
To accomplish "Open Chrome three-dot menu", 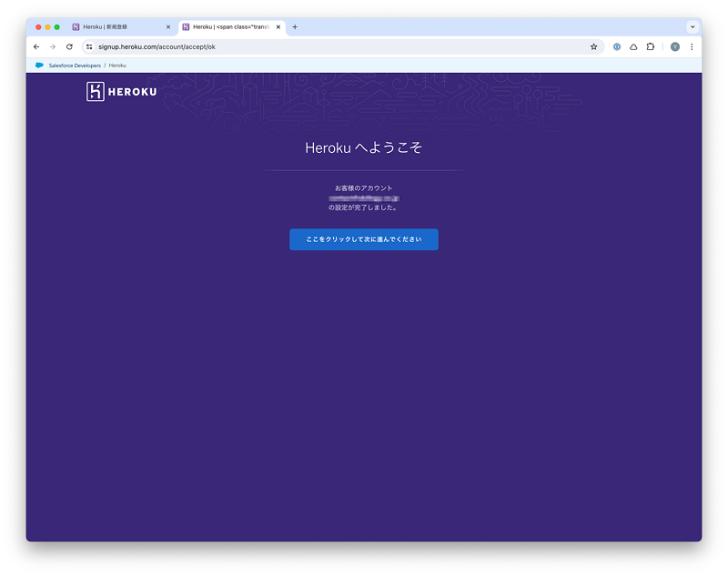I will click(692, 46).
